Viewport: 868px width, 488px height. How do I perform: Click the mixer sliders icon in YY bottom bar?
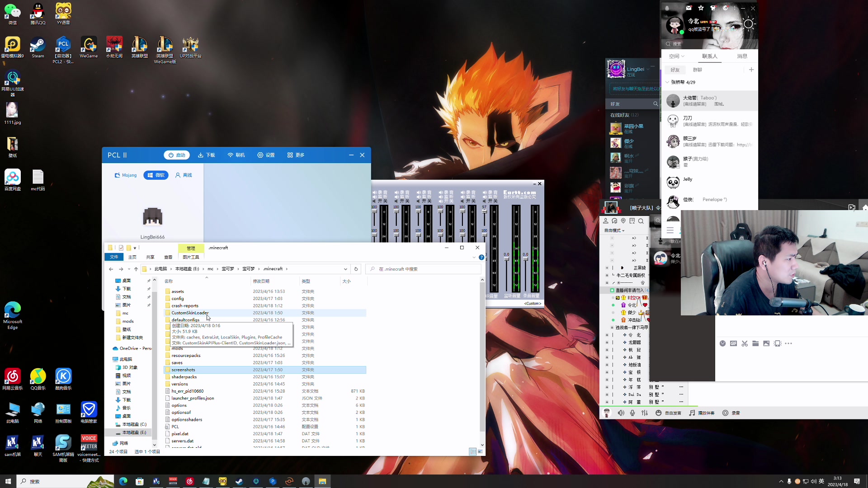645,413
